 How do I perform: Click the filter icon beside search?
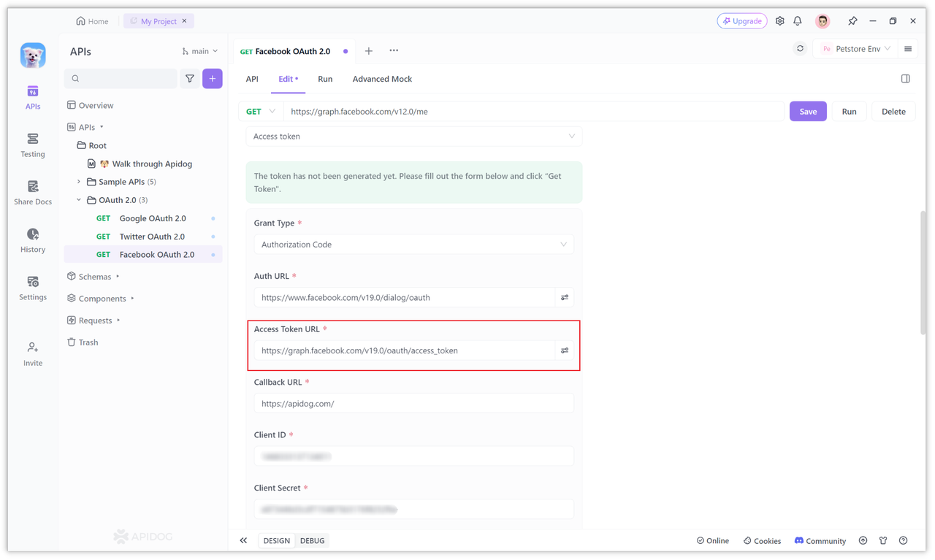(190, 78)
